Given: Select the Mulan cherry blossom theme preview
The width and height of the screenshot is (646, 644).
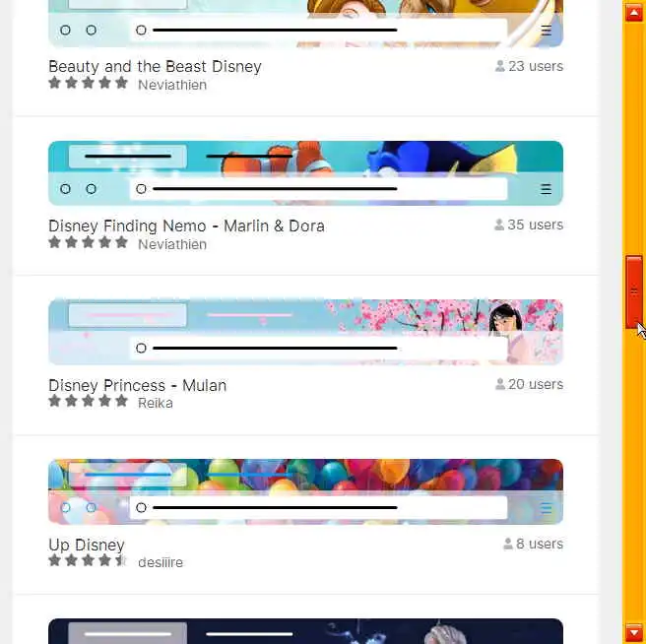Looking at the screenshot, I should (305, 332).
